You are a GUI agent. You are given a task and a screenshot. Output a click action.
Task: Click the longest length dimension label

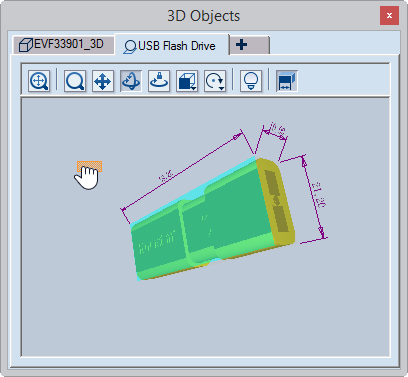click(x=166, y=176)
